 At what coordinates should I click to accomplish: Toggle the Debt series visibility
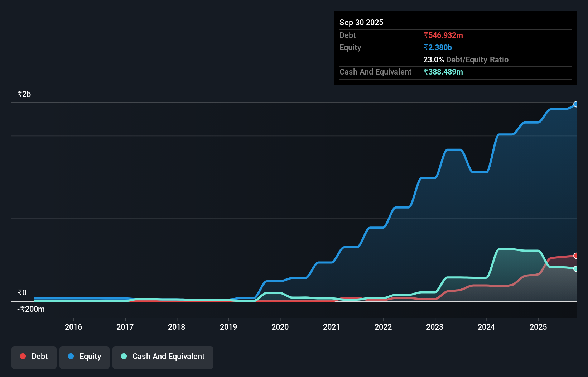click(x=34, y=357)
